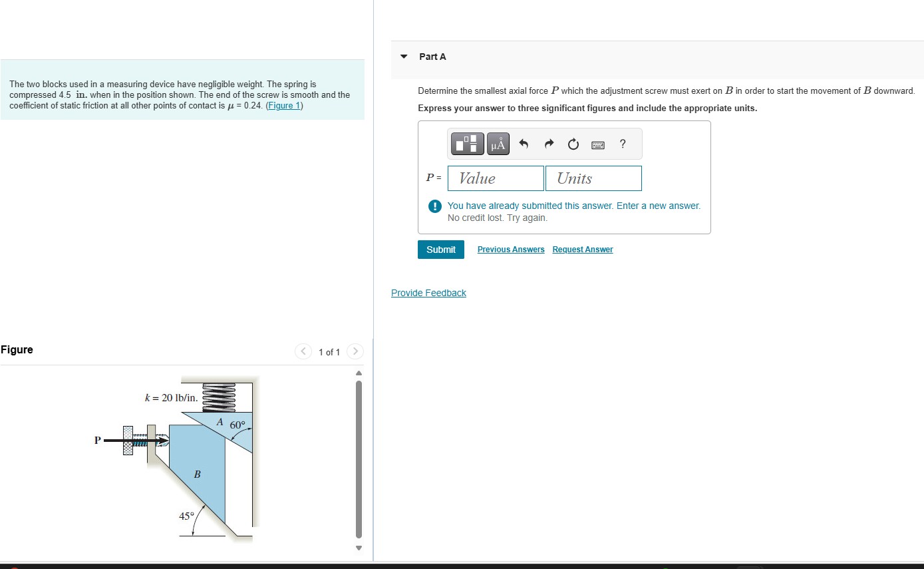The height and width of the screenshot is (569, 924).
Task: Open the Figure 1 link in problem statement
Action: click(284, 105)
